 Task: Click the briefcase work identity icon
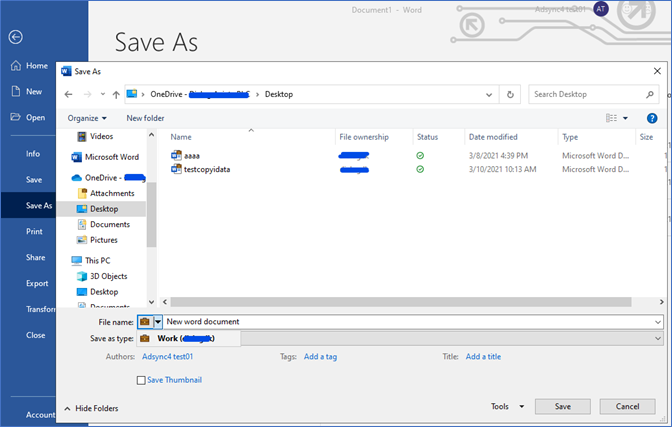click(x=145, y=322)
